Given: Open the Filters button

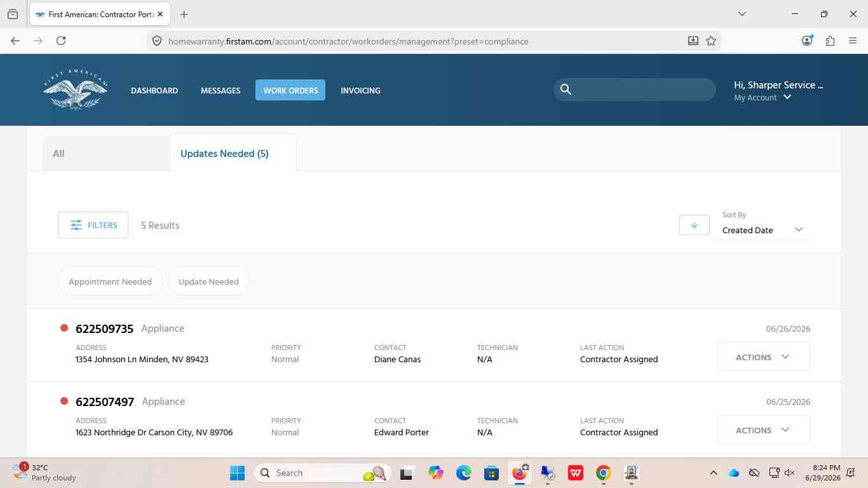Looking at the screenshot, I should pyautogui.click(x=93, y=225).
